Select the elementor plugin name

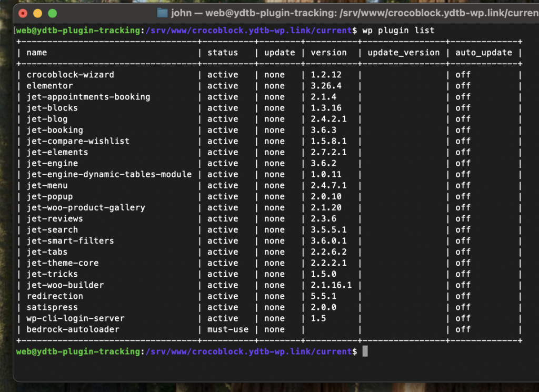50,86
